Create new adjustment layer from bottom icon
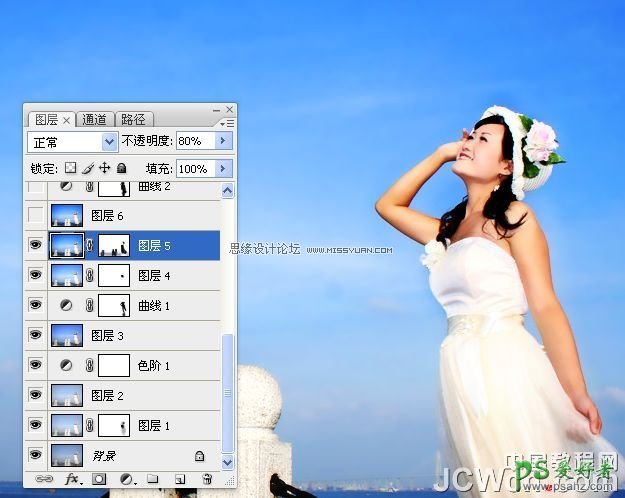This screenshot has width=625, height=498. [x=126, y=479]
